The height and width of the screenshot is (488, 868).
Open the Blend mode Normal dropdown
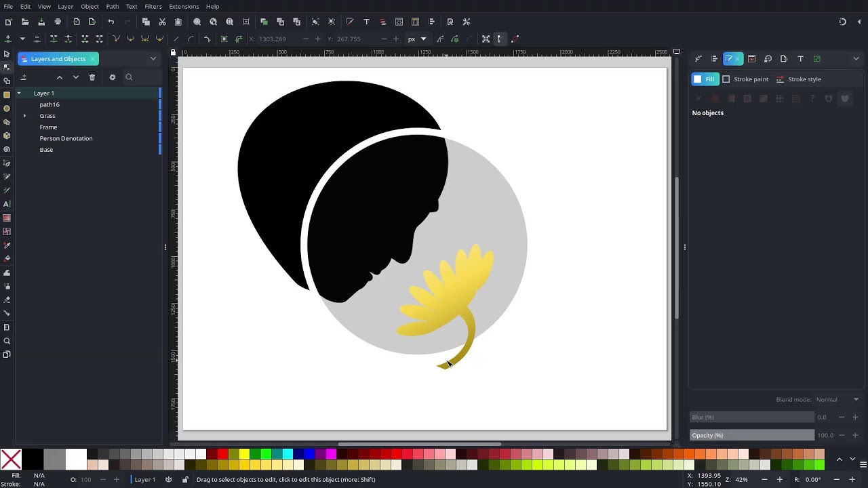click(x=837, y=400)
